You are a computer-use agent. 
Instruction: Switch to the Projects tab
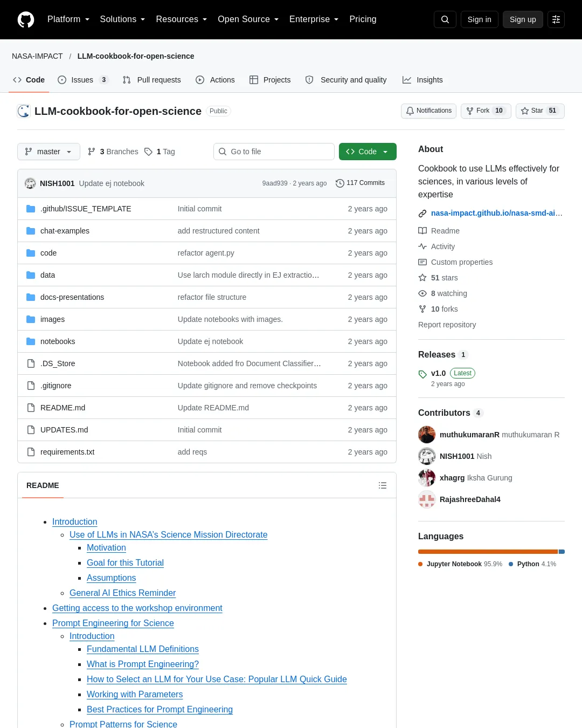click(x=270, y=80)
